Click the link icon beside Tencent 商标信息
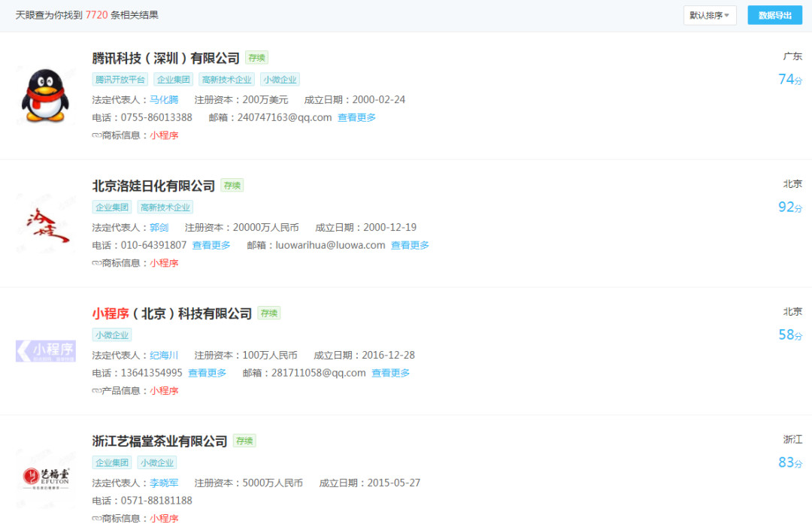This screenshot has width=812, height=530. pyautogui.click(x=96, y=135)
